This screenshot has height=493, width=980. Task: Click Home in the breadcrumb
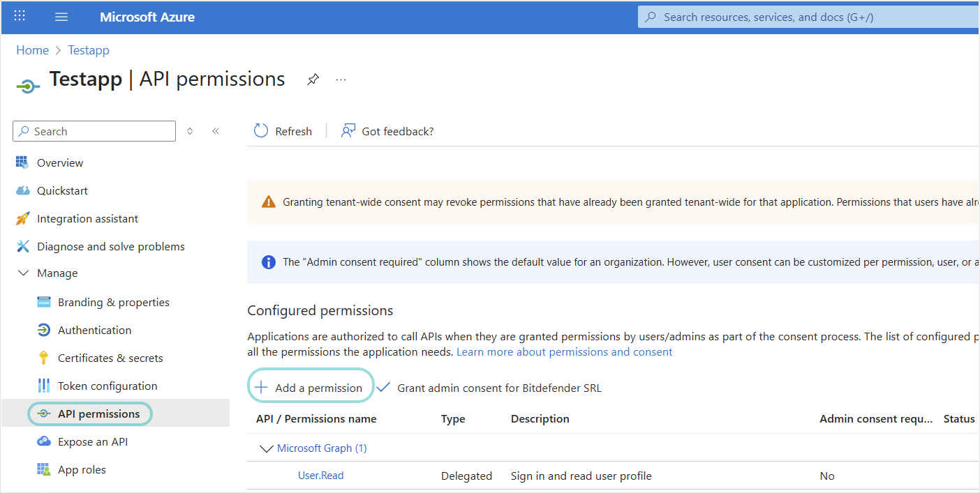click(32, 50)
